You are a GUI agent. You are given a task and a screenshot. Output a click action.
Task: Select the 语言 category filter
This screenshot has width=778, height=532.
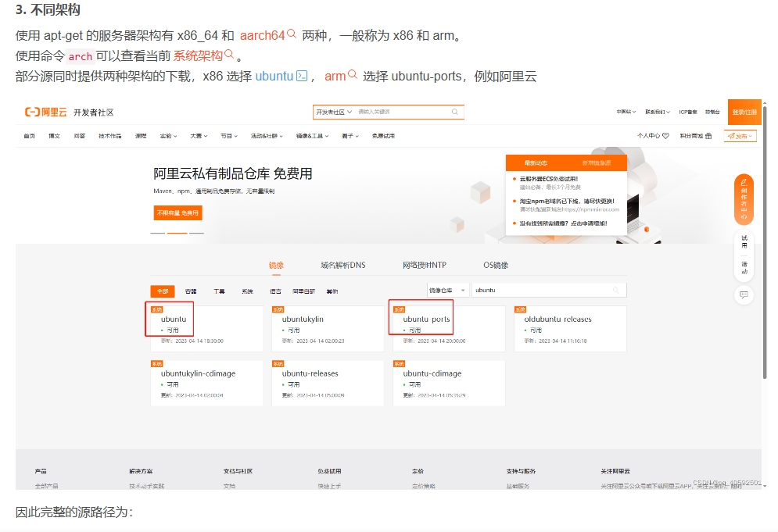(275, 291)
